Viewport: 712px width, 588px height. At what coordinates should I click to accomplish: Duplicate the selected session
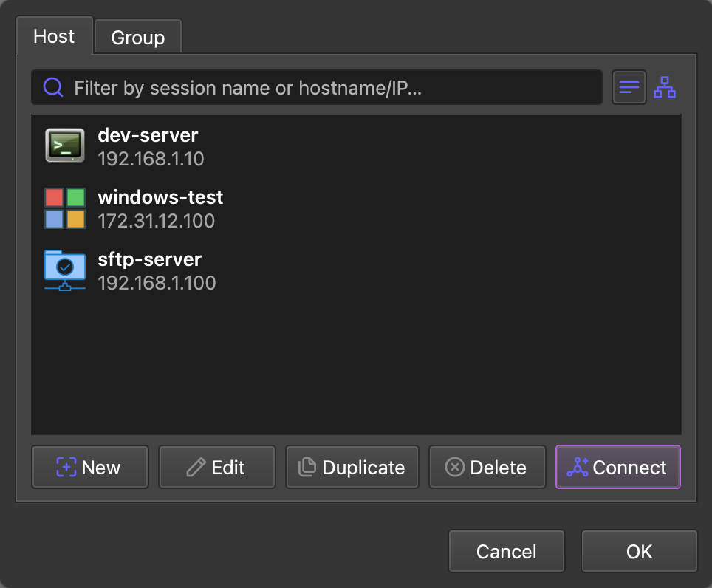pyautogui.click(x=352, y=467)
